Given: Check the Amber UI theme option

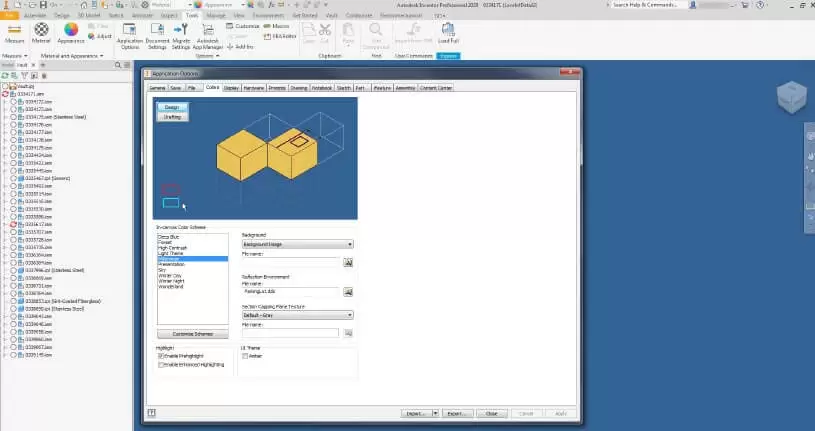Looking at the screenshot, I should point(246,356).
